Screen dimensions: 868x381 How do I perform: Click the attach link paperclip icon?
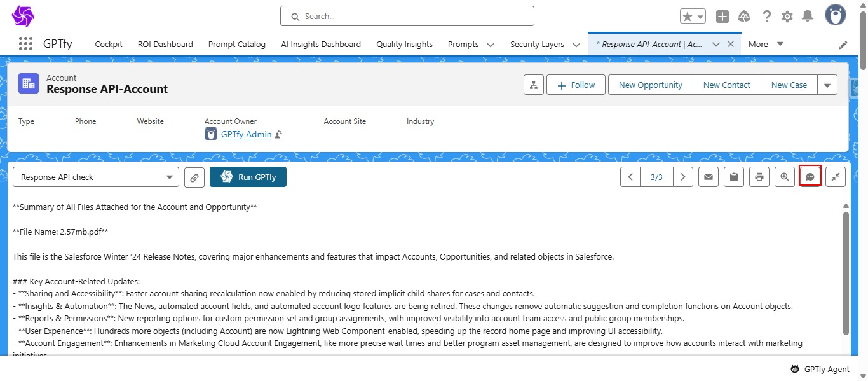click(194, 177)
